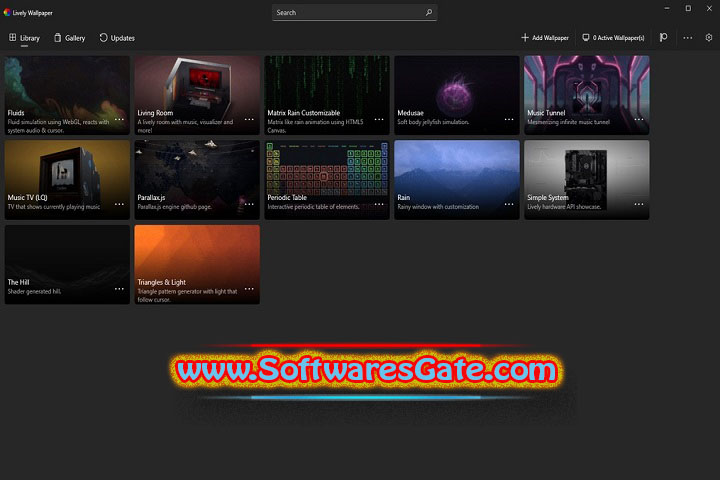Click the 'Soft body jellyfish simulation.' description
This screenshot has width=720, height=480.
coord(433,122)
